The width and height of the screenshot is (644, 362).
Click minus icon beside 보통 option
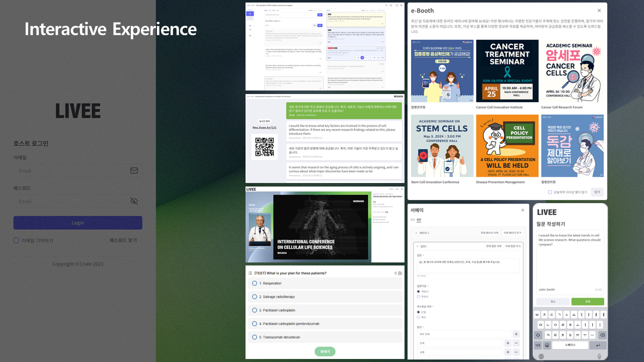[516, 352]
